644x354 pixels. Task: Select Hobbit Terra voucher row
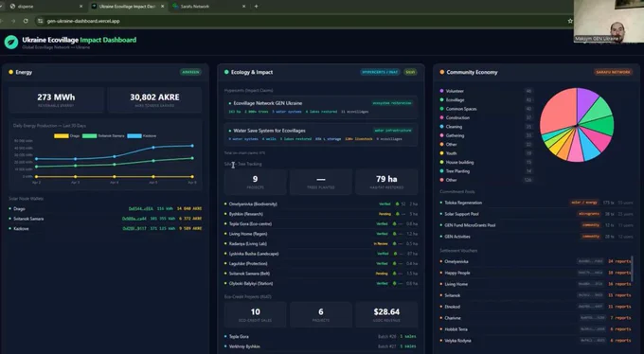[536, 329]
